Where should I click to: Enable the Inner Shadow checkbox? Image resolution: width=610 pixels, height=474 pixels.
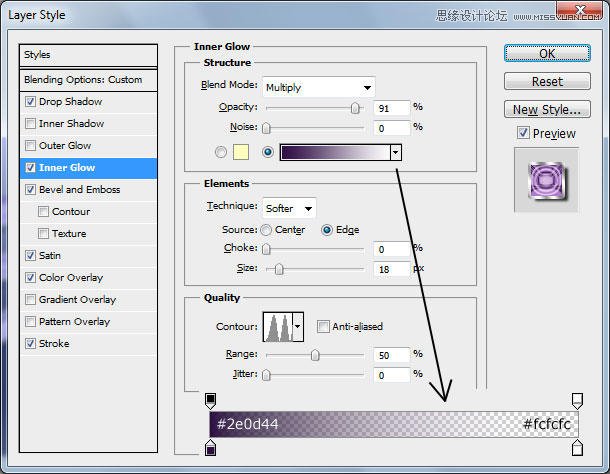click(30, 123)
